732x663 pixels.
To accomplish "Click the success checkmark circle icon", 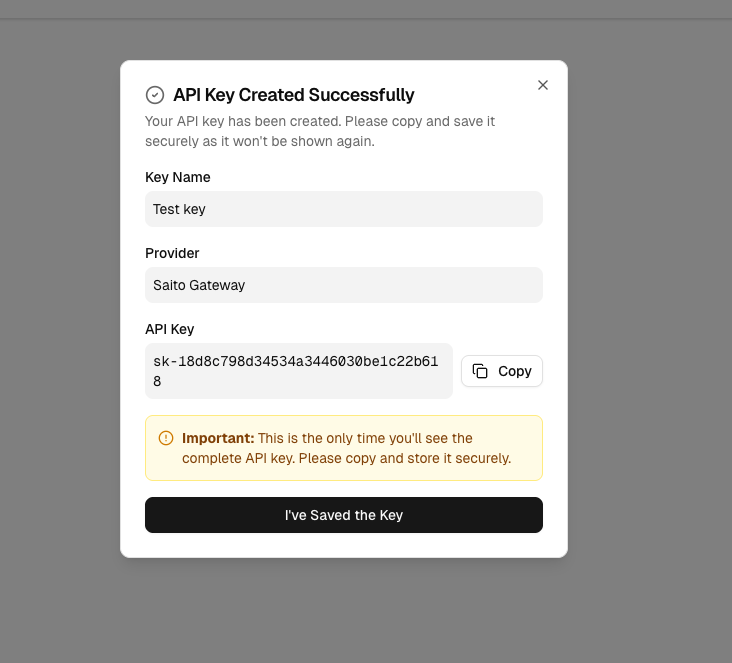I will click(155, 95).
